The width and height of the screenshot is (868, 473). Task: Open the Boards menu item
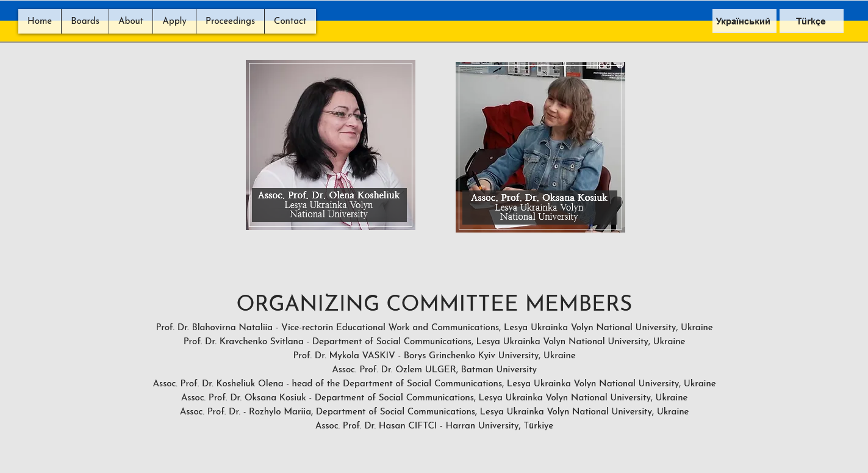click(x=85, y=21)
